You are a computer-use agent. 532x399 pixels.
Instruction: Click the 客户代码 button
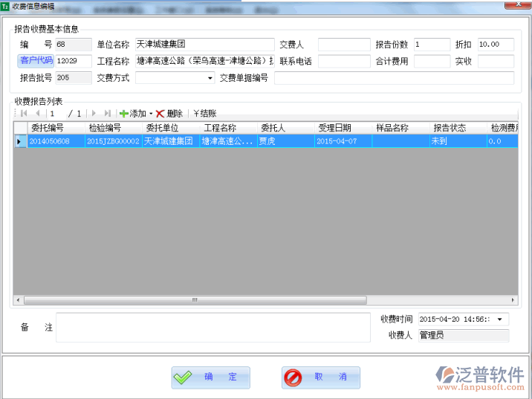[36, 60]
